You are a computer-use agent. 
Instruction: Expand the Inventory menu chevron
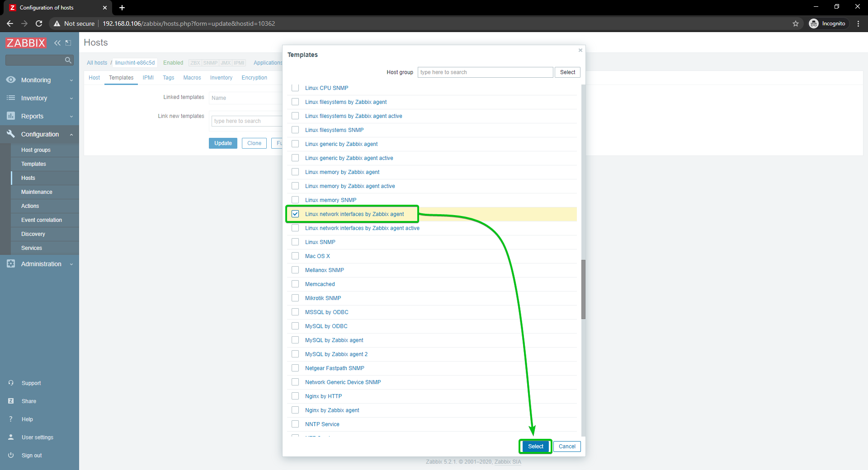tap(71, 99)
